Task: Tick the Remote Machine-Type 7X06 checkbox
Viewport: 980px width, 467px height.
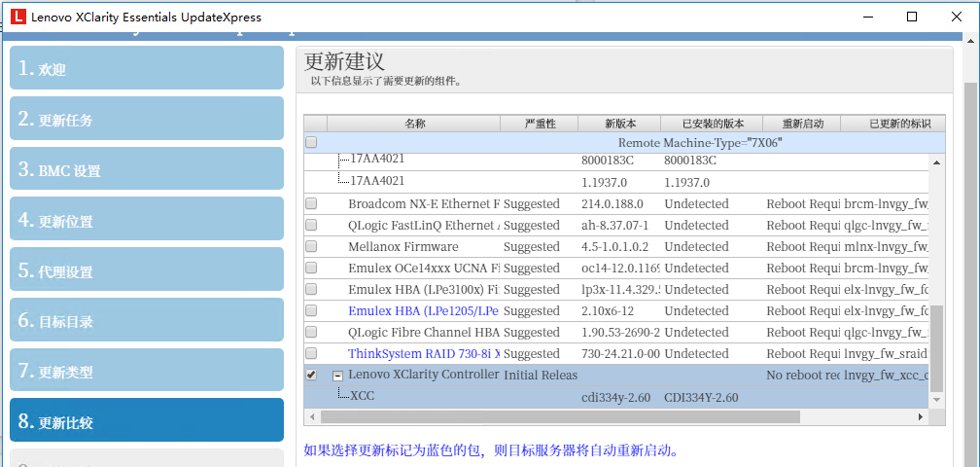Action: (x=311, y=143)
